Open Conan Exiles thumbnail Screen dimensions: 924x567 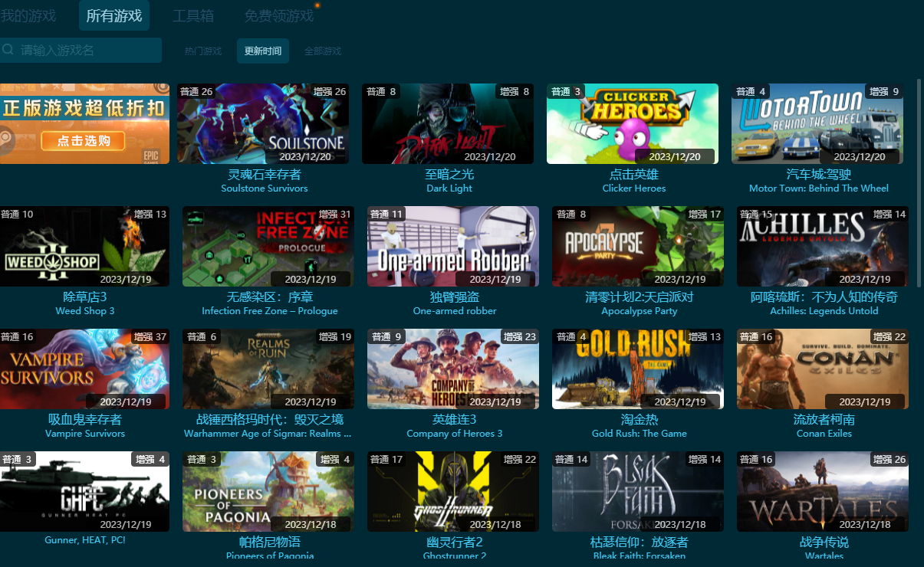pyautogui.click(x=823, y=369)
